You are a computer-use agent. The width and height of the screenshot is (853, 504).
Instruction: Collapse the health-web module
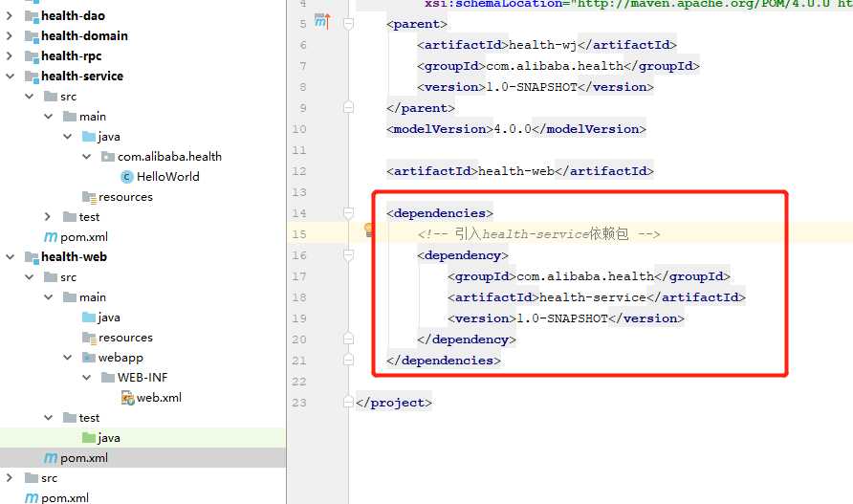(x=10, y=257)
